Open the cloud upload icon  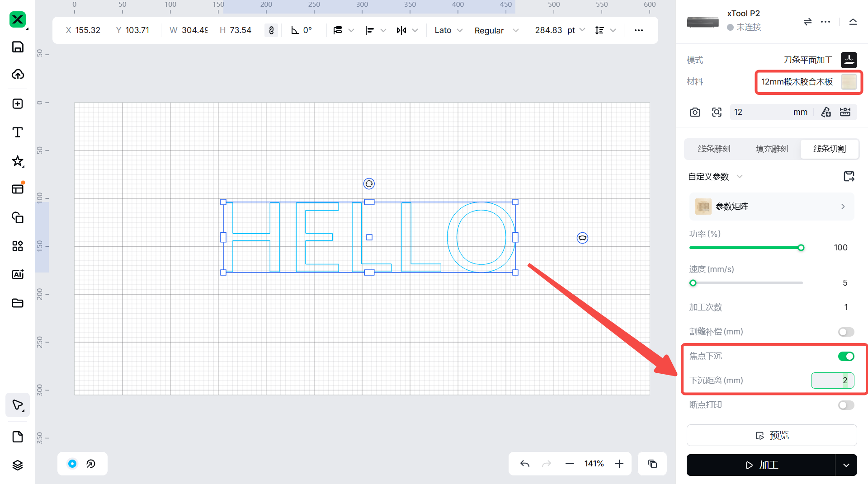[x=18, y=74]
